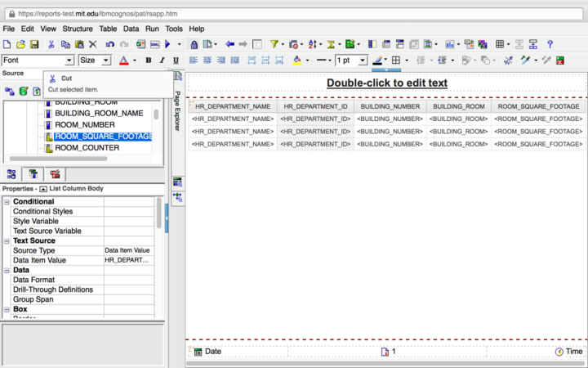
Task: Toggle Italic formatting button
Action: [162, 61]
